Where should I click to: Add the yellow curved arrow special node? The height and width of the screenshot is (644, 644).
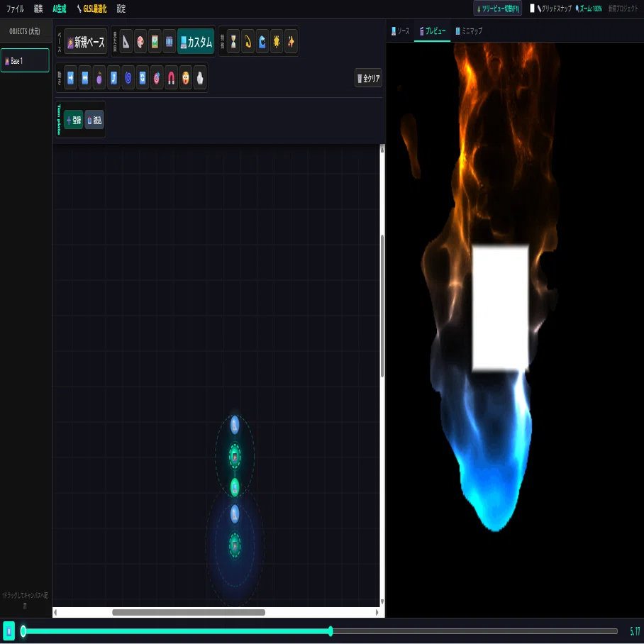[248, 41]
